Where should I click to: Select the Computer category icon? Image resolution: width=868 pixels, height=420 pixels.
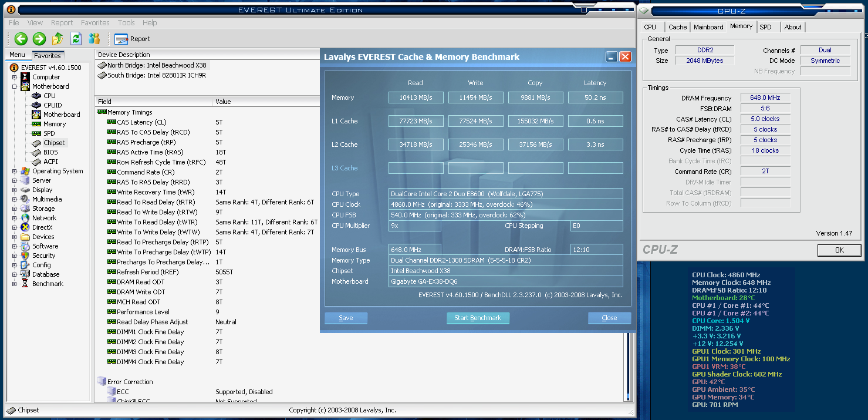pyautogui.click(x=25, y=77)
